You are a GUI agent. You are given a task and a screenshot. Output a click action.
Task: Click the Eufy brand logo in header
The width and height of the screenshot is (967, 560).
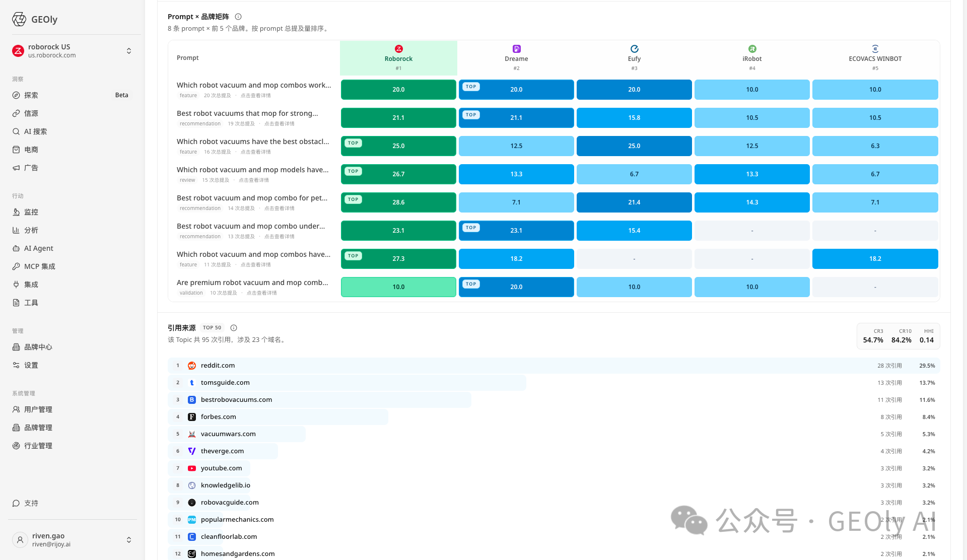click(634, 49)
